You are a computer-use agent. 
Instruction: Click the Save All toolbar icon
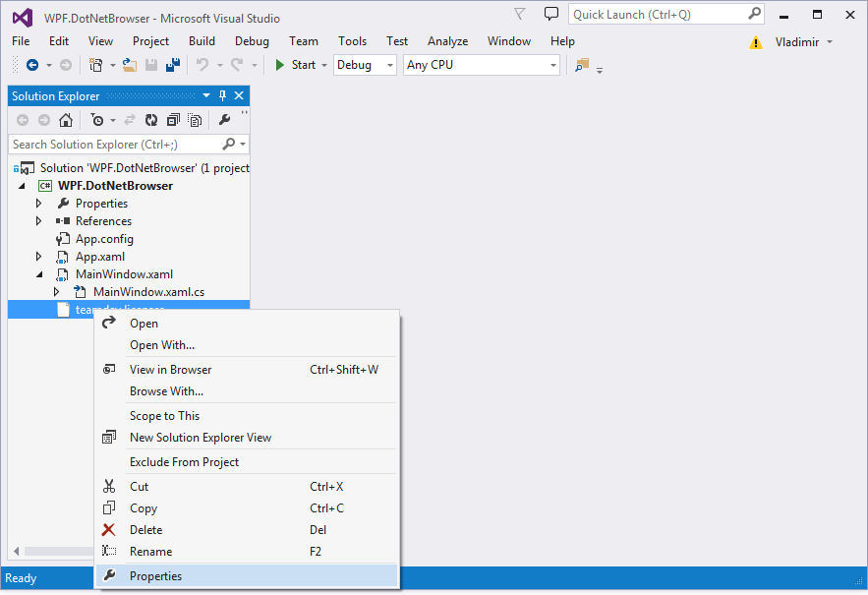173,65
